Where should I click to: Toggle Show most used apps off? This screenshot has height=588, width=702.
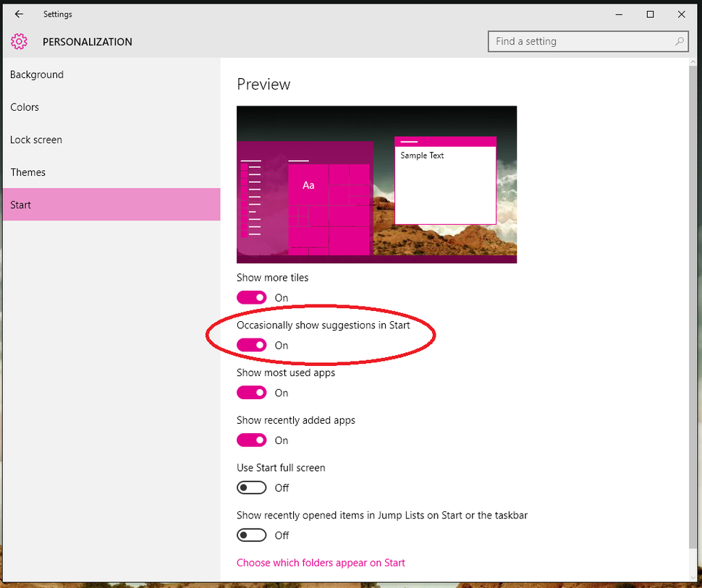click(x=252, y=393)
